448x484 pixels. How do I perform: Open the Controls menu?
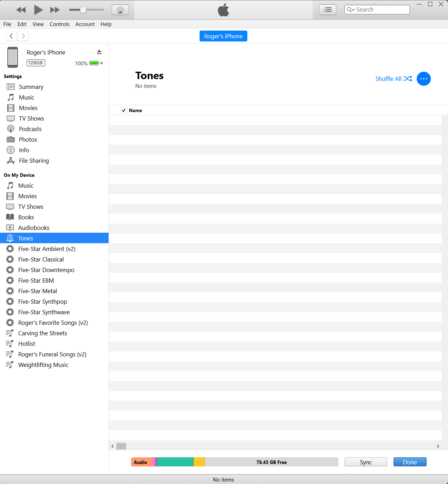[x=59, y=24]
